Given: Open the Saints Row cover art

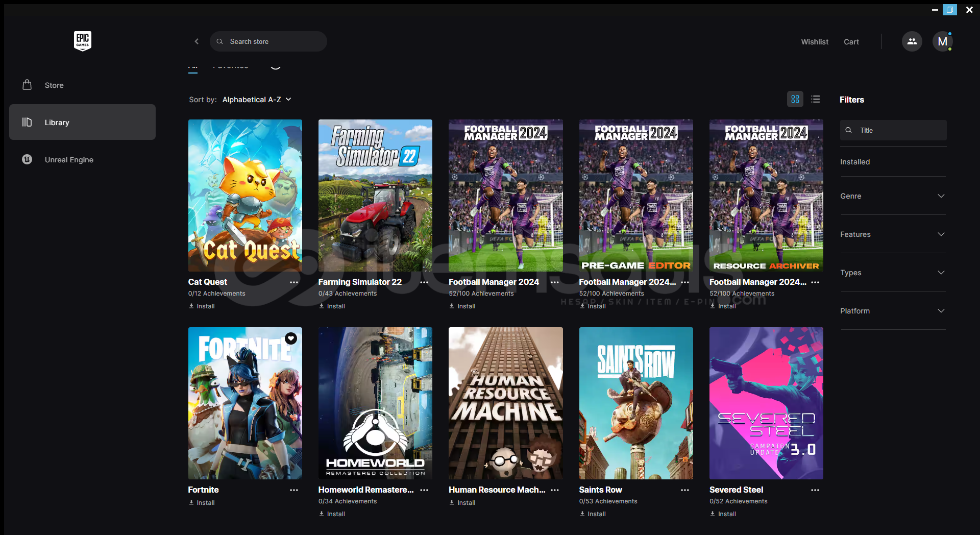Looking at the screenshot, I should coord(636,403).
